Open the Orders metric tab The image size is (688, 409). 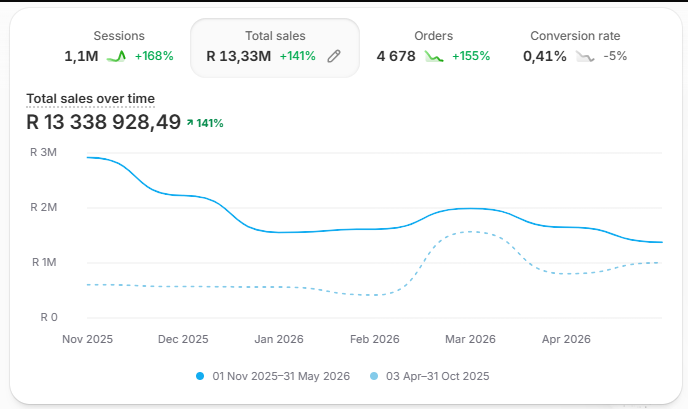click(x=433, y=47)
